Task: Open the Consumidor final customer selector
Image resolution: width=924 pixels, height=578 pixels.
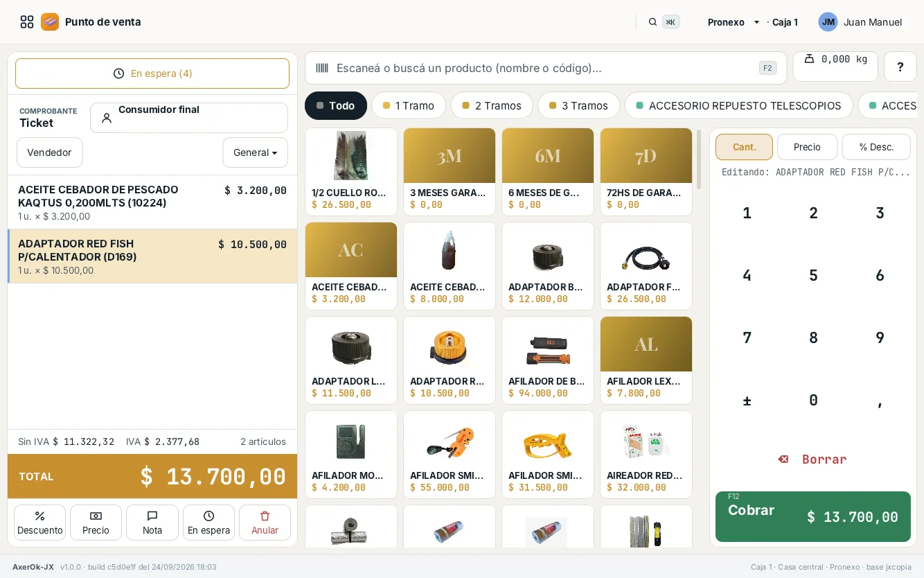Action: pyautogui.click(x=189, y=118)
